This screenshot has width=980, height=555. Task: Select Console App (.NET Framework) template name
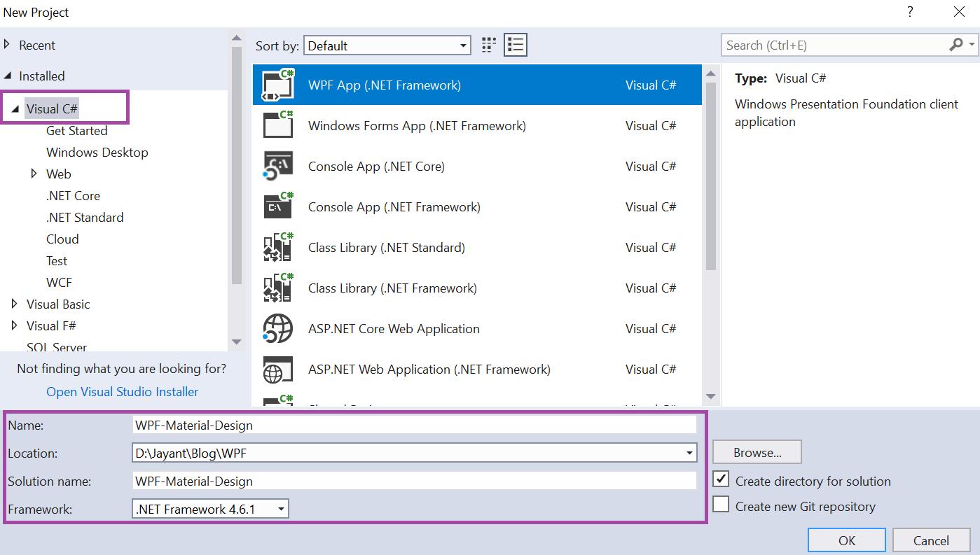coord(394,207)
